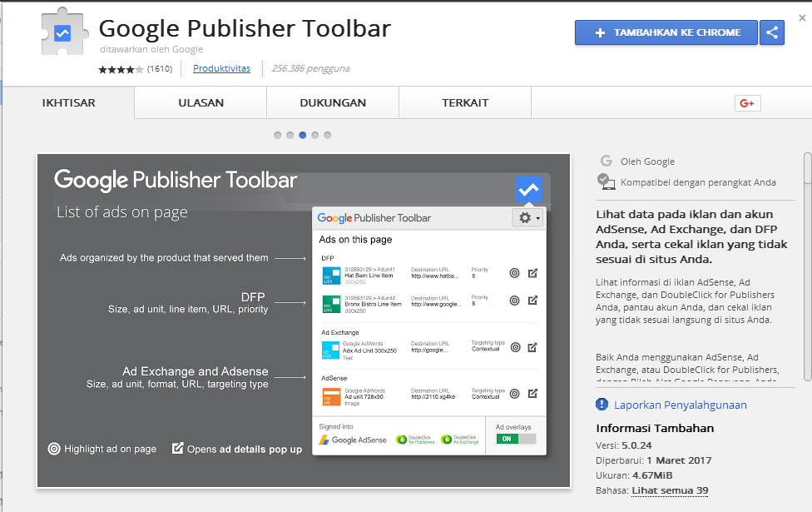812x512 pixels.
Task: Highlight the Ad unit 728x90 ad
Action: pyautogui.click(x=514, y=394)
